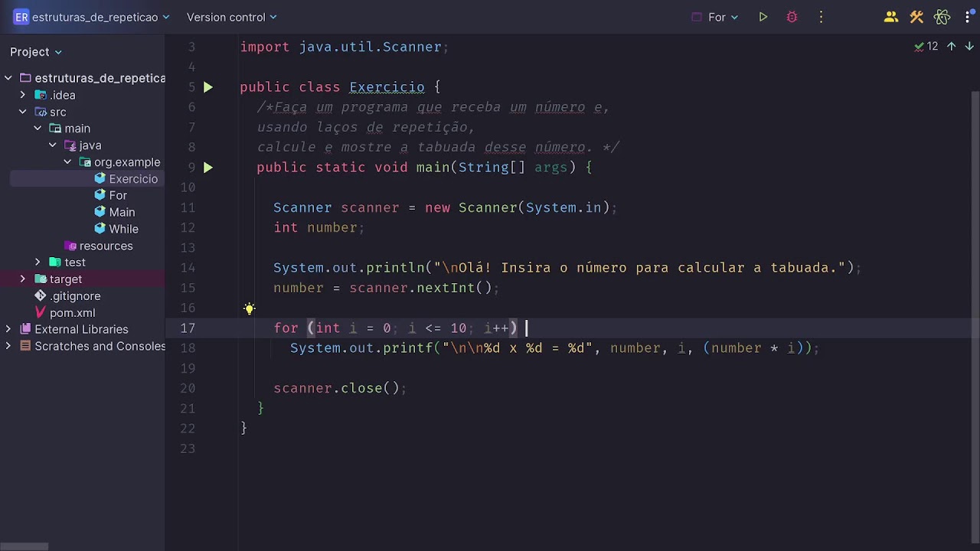Viewport: 980px width, 551px height.
Task: Start debugging with the bug icon
Action: pos(792,17)
